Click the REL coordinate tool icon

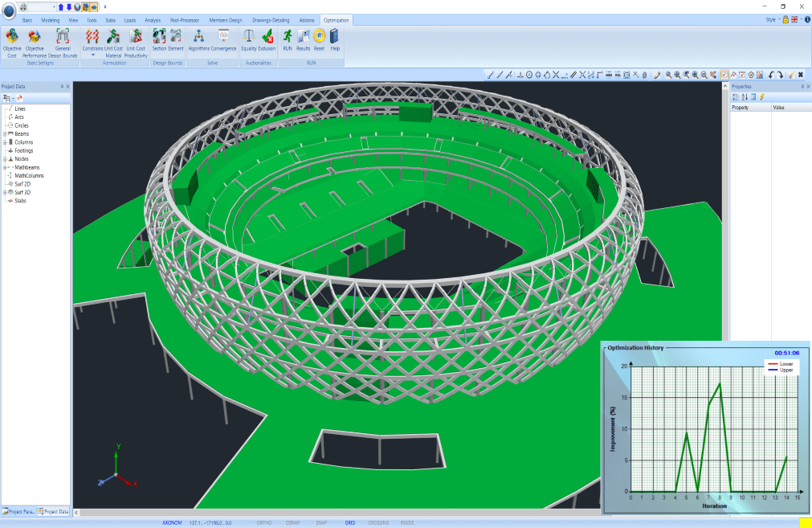tap(618, 75)
